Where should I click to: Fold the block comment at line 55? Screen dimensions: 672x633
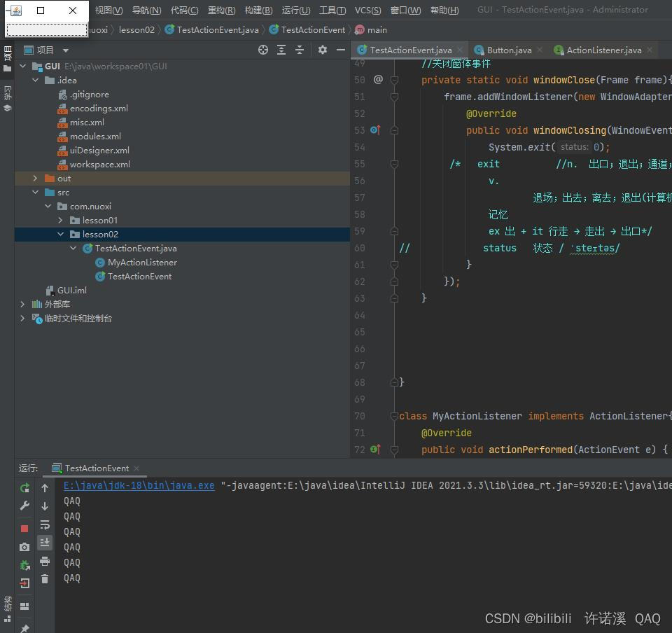click(x=394, y=164)
